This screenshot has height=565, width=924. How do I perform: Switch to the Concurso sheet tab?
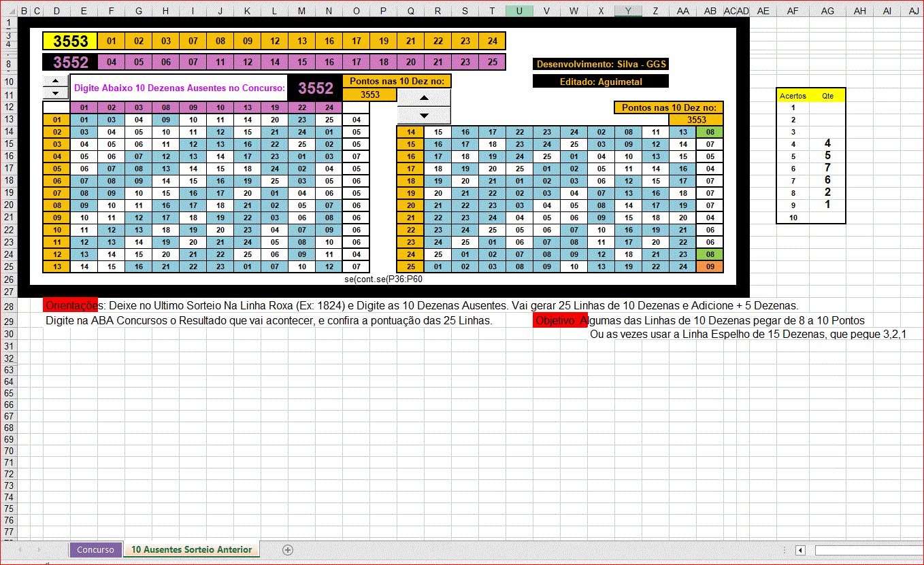point(95,550)
